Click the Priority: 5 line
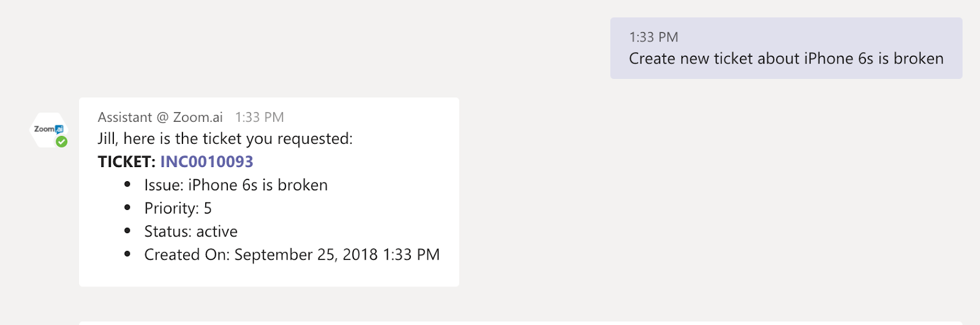980x325 pixels. (x=178, y=208)
